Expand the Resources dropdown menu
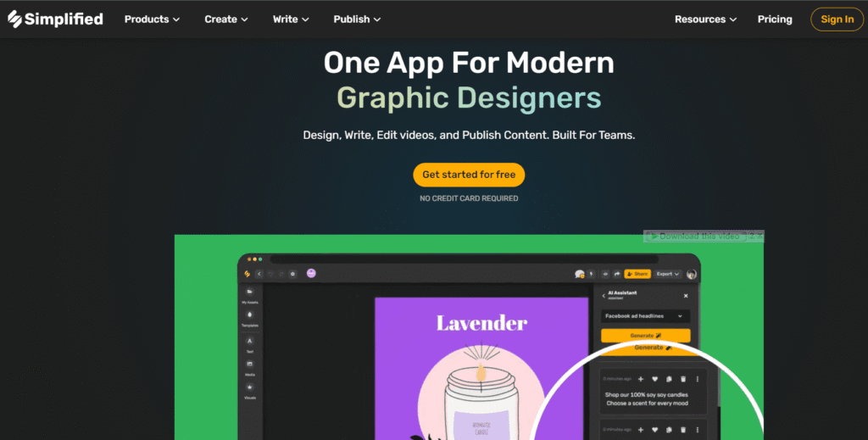This screenshot has width=868, height=440. click(705, 19)
